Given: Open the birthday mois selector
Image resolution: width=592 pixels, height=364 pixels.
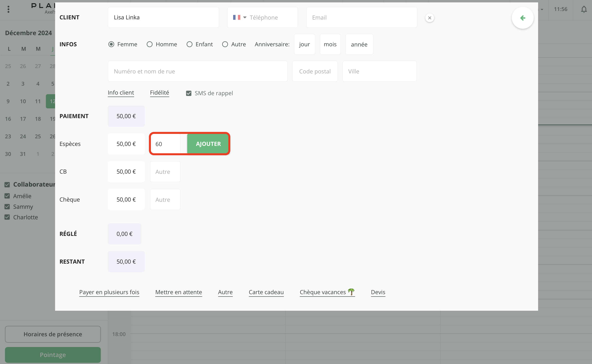Looking at the screenshot, I should (x=330, y=44).
